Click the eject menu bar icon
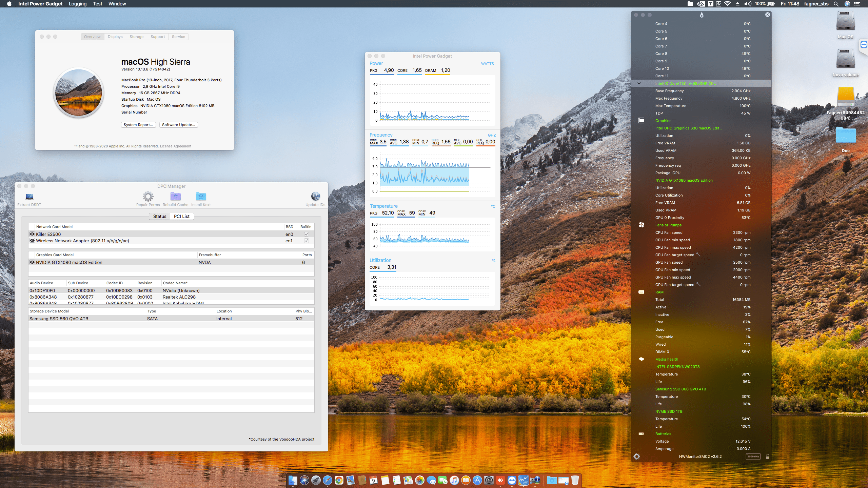 [x=737, y=4]
